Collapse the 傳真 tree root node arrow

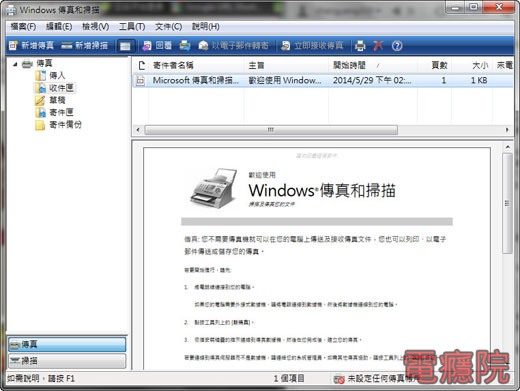(x=15, y=64)
